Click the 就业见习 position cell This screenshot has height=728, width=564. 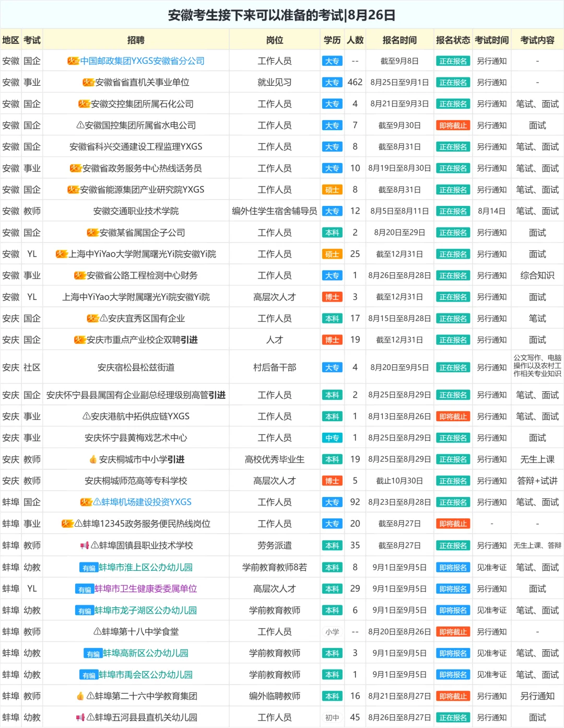(275, 83)
